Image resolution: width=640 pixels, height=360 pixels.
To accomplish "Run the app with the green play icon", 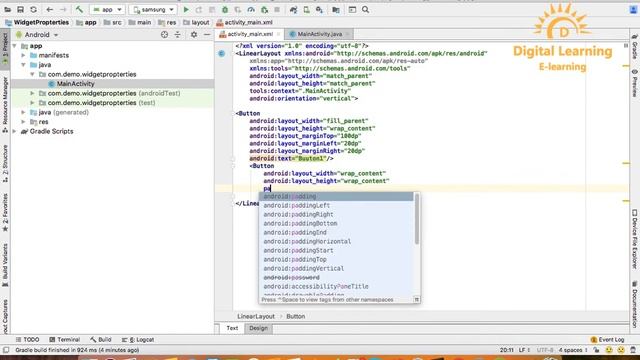I will (x=186, y=9).
